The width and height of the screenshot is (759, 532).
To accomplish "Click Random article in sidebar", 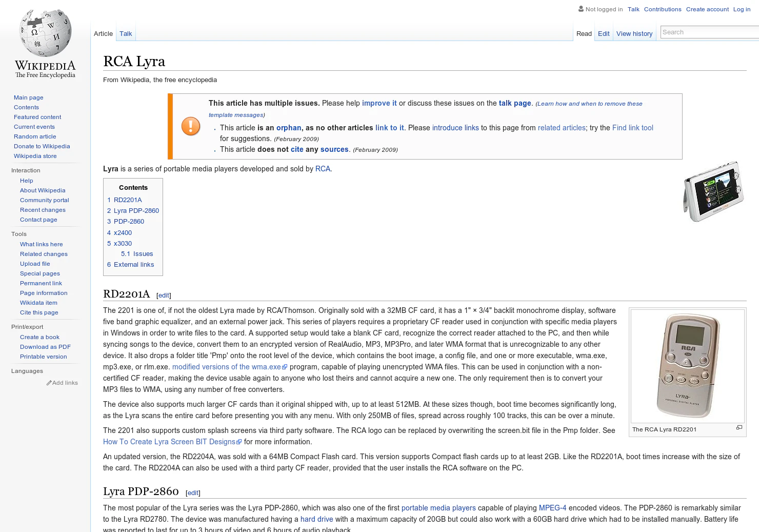I will [35, 136].
